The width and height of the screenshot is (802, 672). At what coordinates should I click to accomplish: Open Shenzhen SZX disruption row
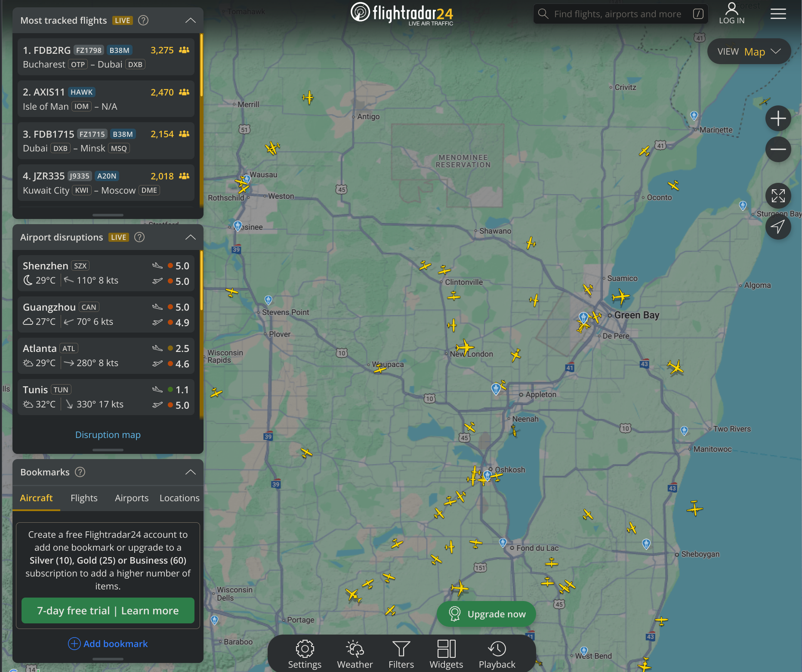106,273
